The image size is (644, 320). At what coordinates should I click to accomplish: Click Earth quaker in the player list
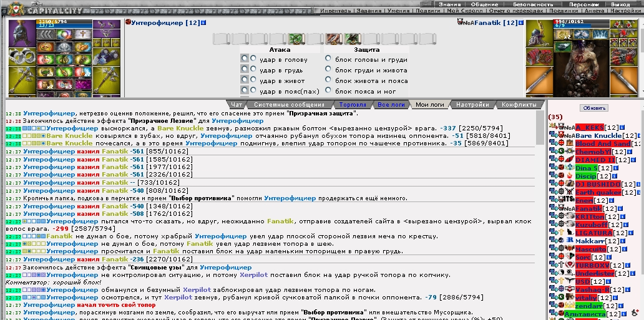click(x=598, y=192)
